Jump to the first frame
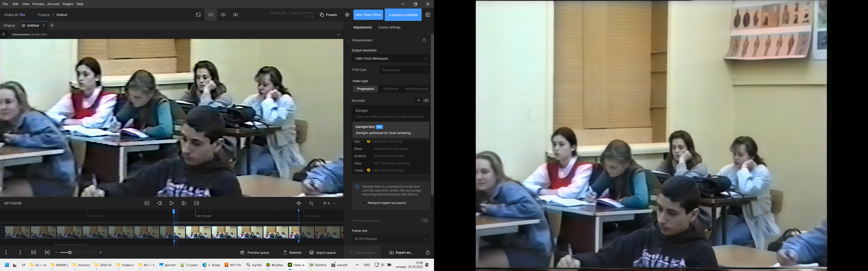This screenshot has height=271, width=868. [x=147, y=203]
